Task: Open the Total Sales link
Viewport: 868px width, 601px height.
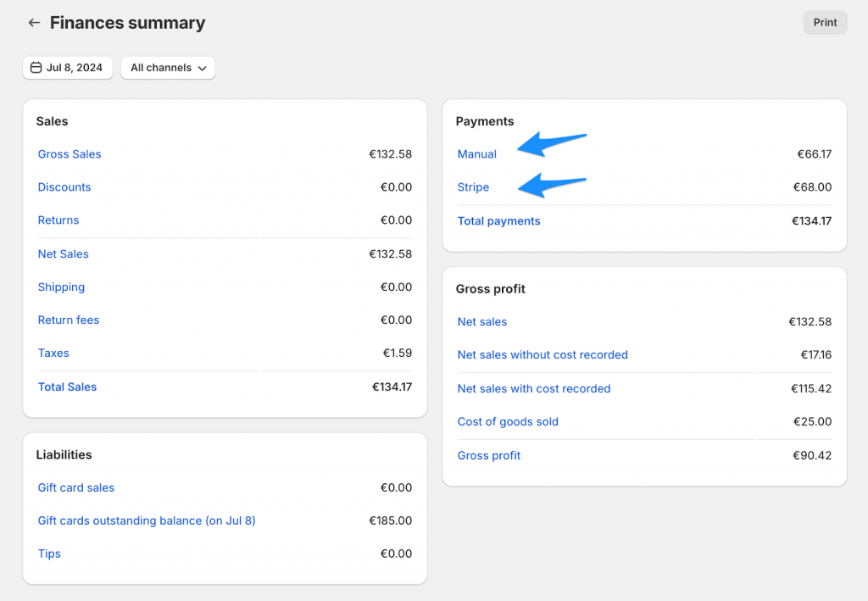Action: tap(68, 387)
